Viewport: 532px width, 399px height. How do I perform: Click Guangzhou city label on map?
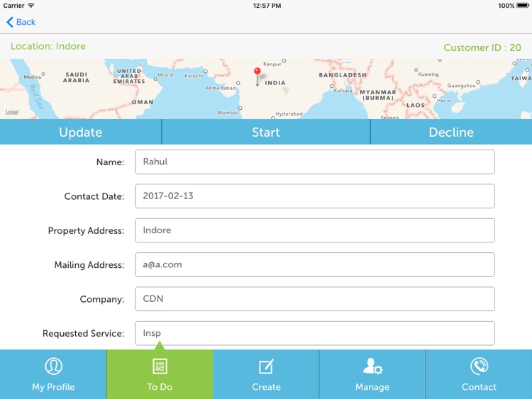[461, 86]
